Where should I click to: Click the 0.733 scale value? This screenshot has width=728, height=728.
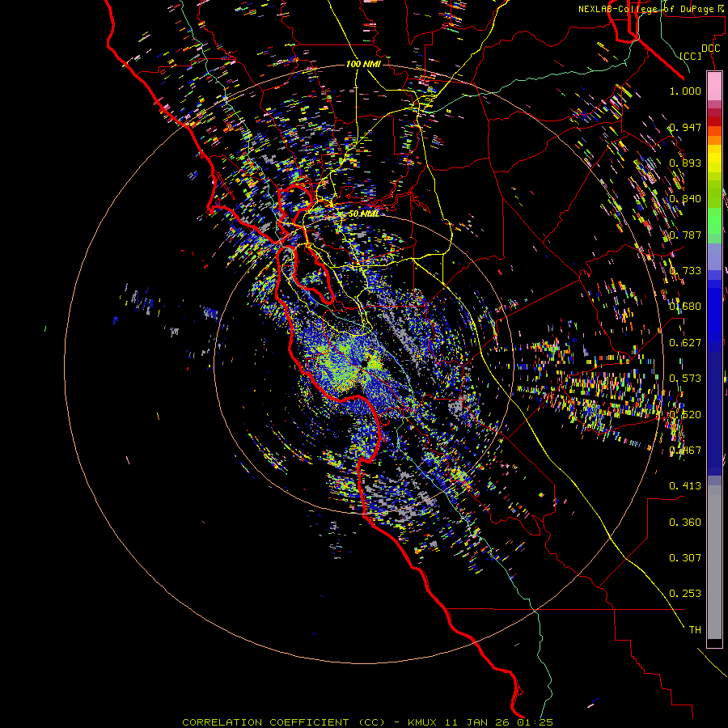click(685, 271)
